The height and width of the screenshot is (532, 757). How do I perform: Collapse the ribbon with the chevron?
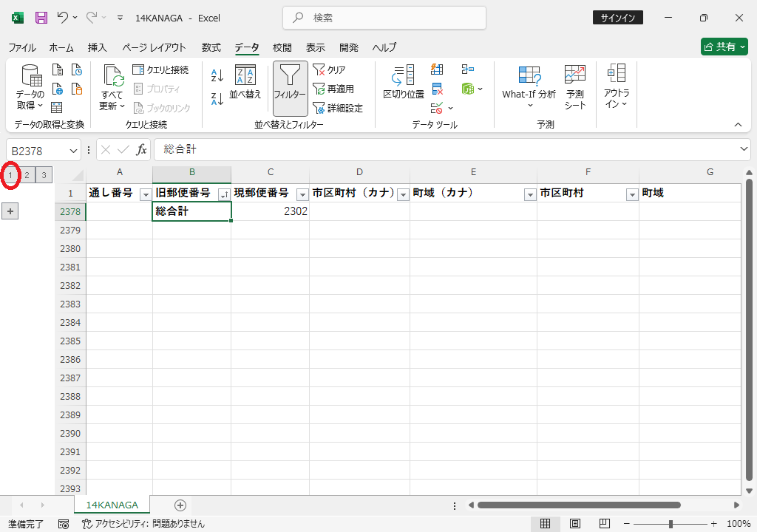pyautogui.click(x=739, y=125)
